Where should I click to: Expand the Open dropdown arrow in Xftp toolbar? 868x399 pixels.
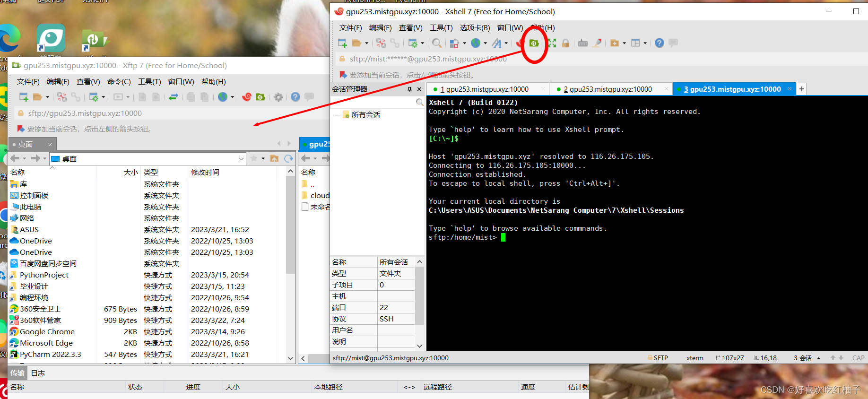47,97
